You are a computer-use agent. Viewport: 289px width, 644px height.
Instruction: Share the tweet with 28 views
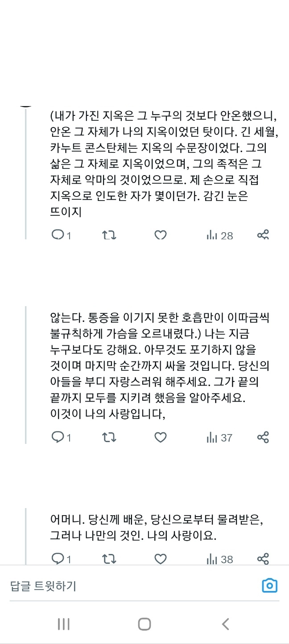pyautogui.click(x=263, y=235)
